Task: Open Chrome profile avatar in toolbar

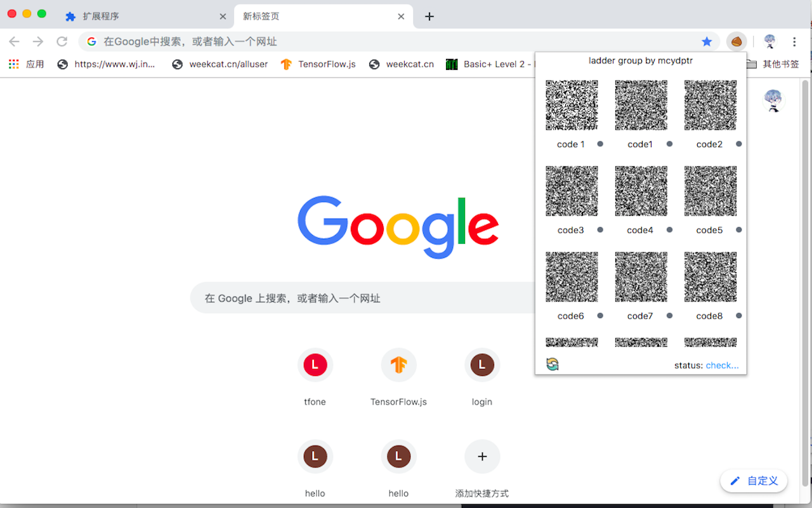Action: click(x=769, y=41)
